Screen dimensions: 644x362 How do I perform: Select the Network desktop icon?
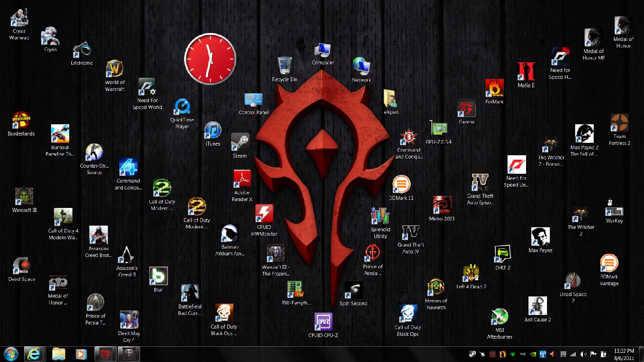coord(361,70)
